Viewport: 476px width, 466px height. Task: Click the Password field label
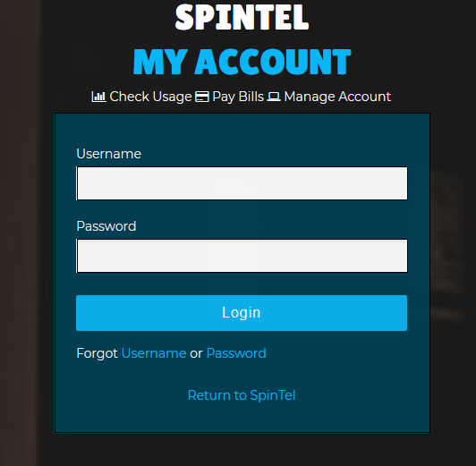(106, 226)
